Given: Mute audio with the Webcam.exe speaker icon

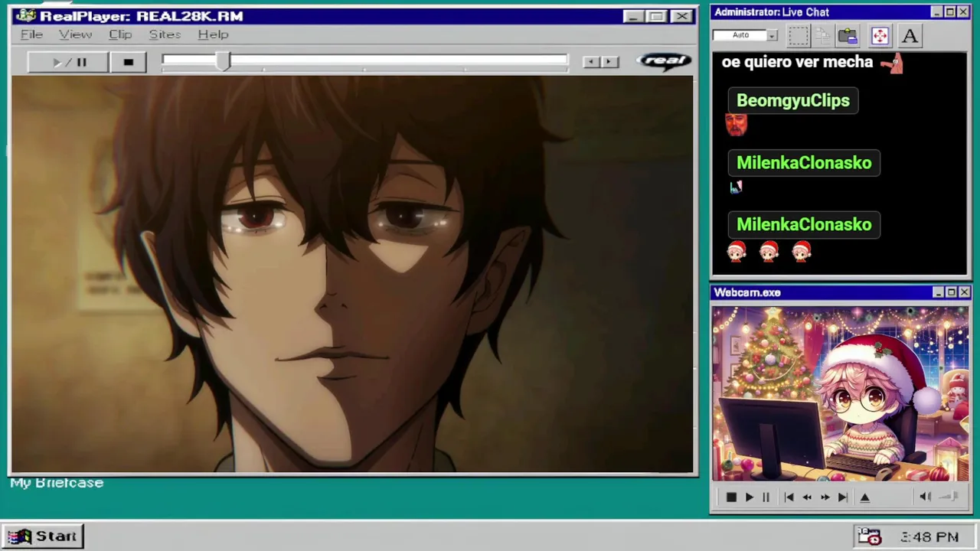Looking at the screenshot, I should (x=925, y=497).
